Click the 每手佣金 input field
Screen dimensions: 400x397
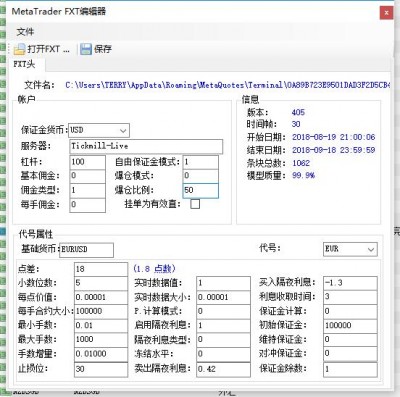click(87, 205)
